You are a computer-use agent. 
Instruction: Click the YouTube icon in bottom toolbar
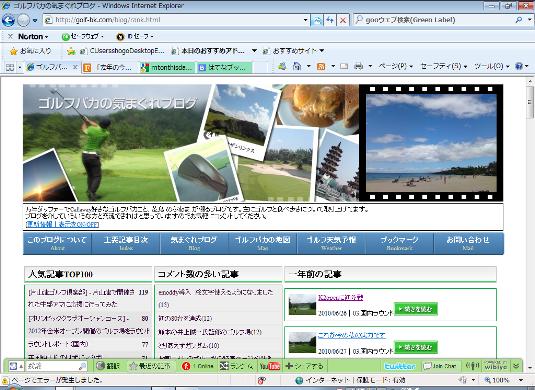270,366
